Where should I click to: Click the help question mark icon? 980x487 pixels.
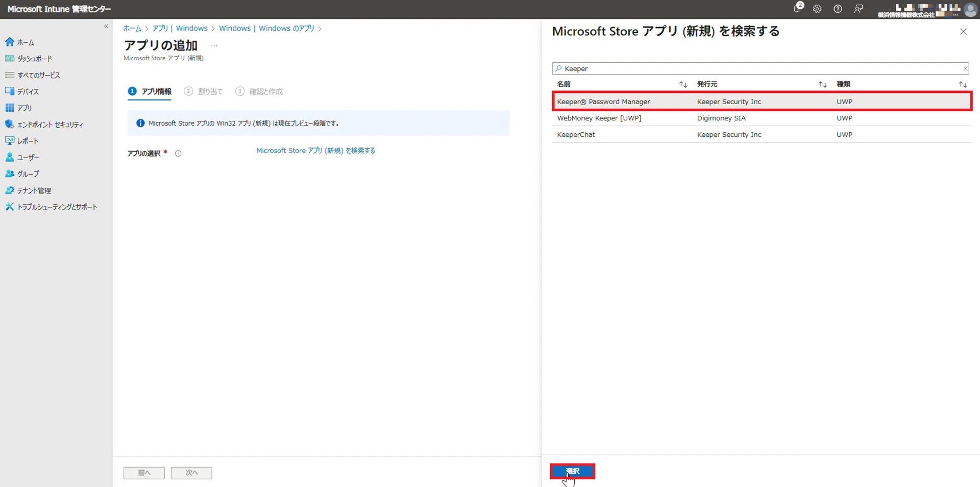coord(838,9)
